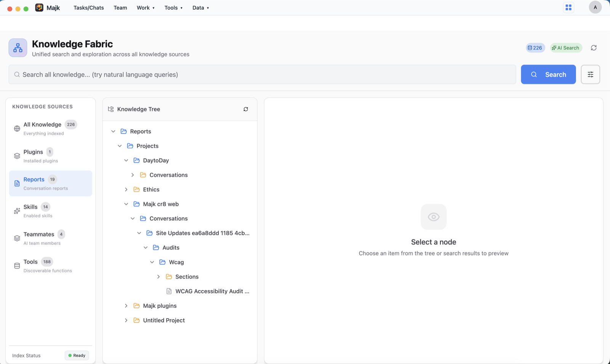Select the Audits tree folder
This screenshot has height=364, width=610.
[171, 247]
